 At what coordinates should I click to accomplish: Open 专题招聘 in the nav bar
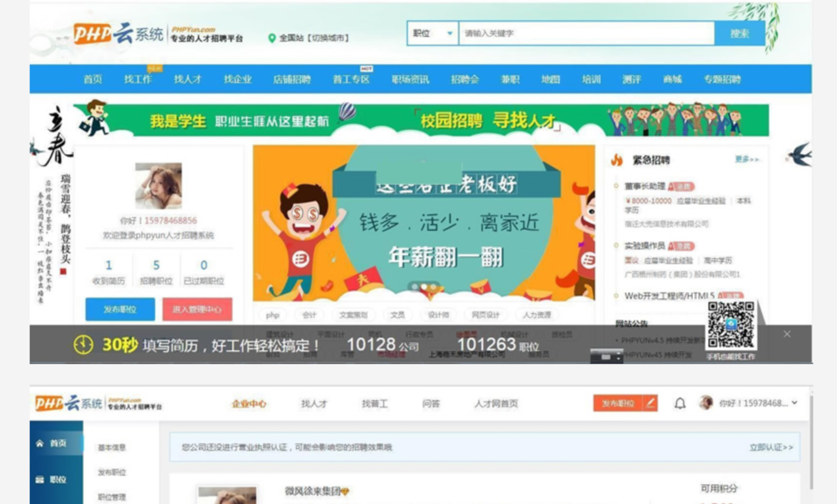[x=722, y=79]
